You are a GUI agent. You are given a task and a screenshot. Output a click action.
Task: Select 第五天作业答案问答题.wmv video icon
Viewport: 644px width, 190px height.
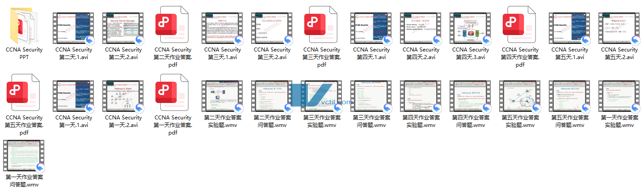point(570,96)
